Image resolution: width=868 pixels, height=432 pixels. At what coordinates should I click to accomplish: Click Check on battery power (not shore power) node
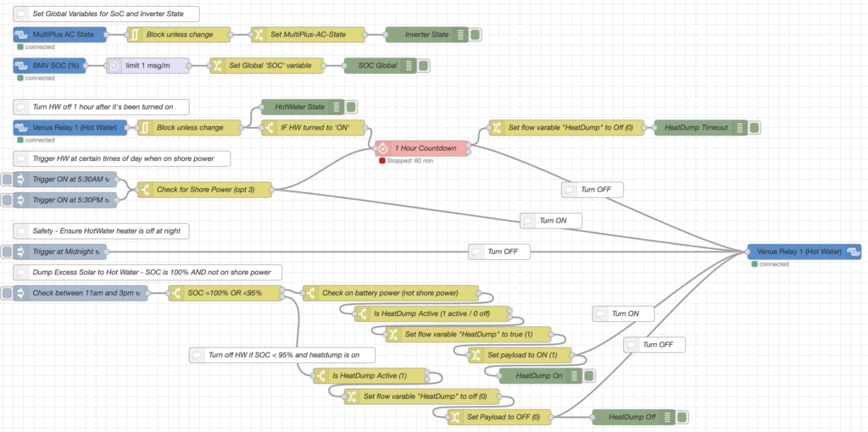coord(391,292)
